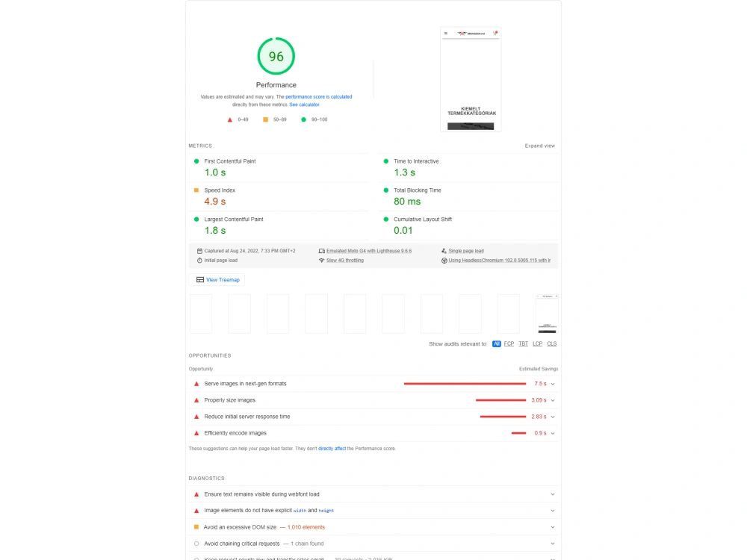Filter audits by CLS
Screen dimensions: 747x560
pyautogui.click(x=552, y=343)
